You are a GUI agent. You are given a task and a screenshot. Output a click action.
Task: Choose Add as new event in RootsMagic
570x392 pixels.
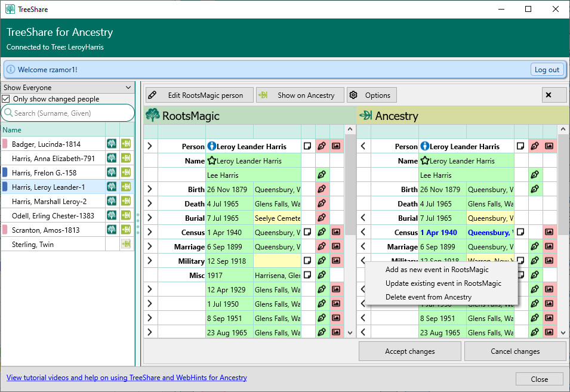(437, 270)
